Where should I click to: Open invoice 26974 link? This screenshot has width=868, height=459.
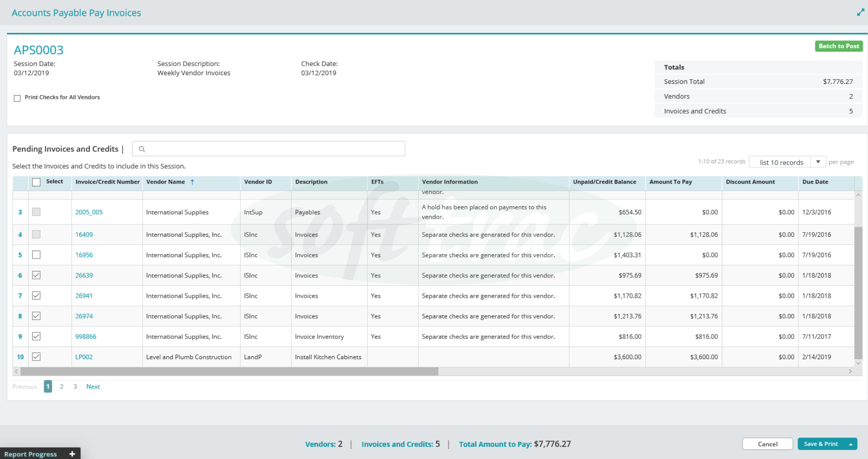coord(84,316)
